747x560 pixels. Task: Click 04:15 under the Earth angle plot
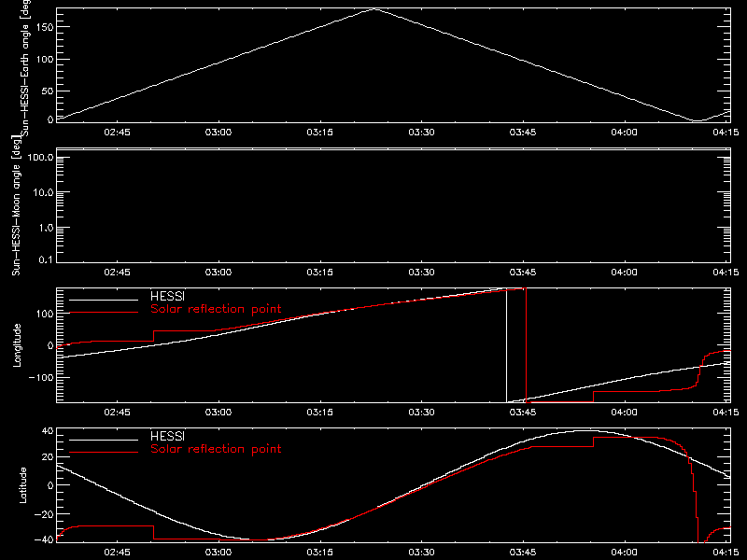point(726,132)
